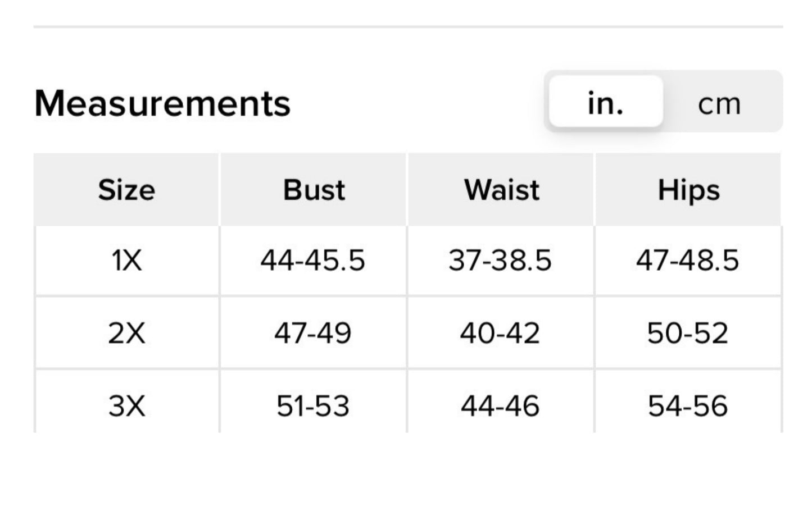Select waist value 37-38.5
812x511 pixels.
[x=500, y=261]
